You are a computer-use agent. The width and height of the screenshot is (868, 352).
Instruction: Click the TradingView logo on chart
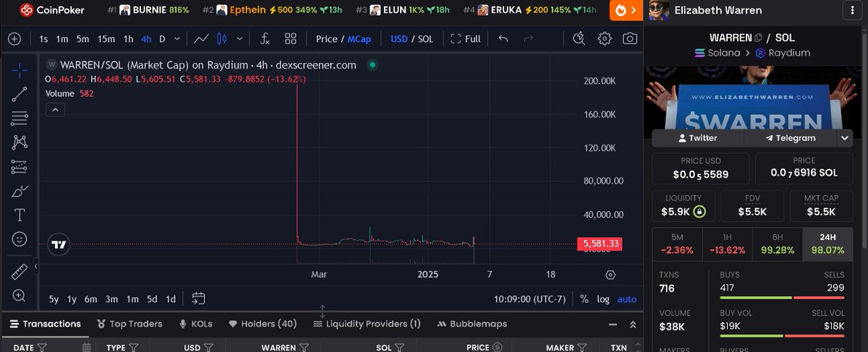pyautogui.click(x=59, y=244)
